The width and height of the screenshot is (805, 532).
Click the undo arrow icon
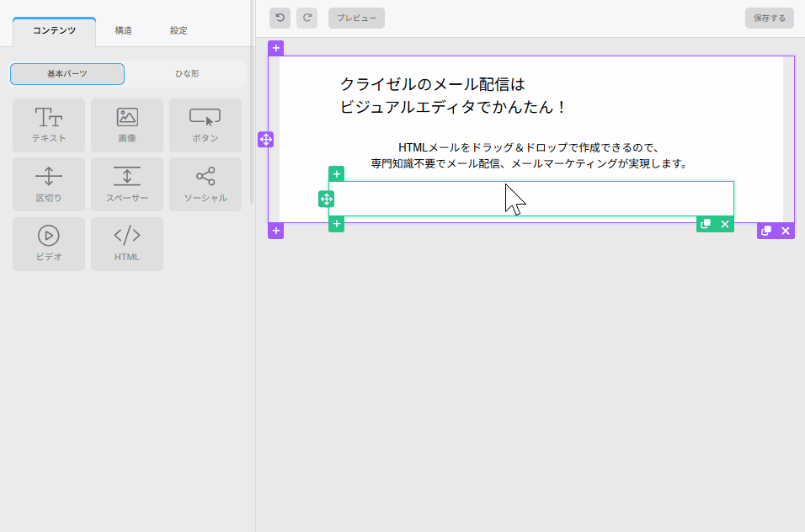(x=278, y=17)
